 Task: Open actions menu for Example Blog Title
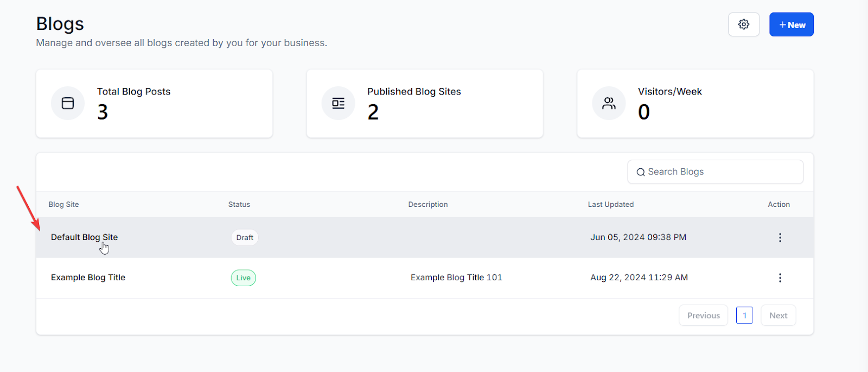click(x=780, y=278)
